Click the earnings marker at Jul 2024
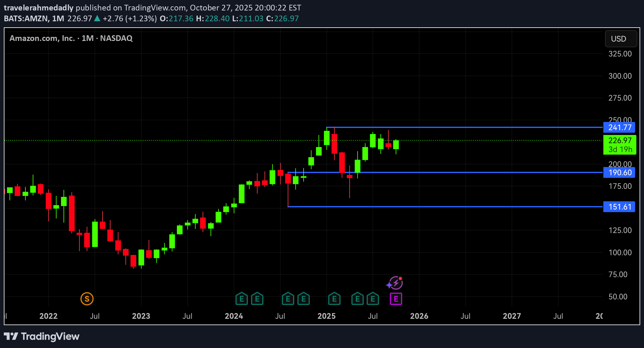This screenshot has width=644, height=348. tap(288, 299)
